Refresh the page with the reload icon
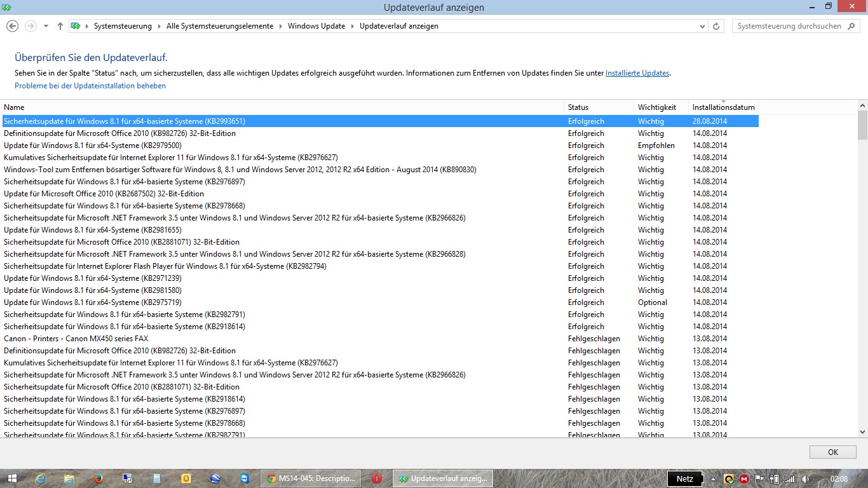868x488 pixels. click(x=717, y=26)
